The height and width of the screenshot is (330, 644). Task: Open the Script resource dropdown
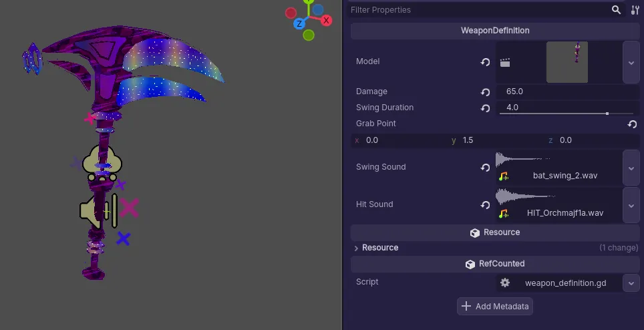pyautogui.click(x=631, y=283)
